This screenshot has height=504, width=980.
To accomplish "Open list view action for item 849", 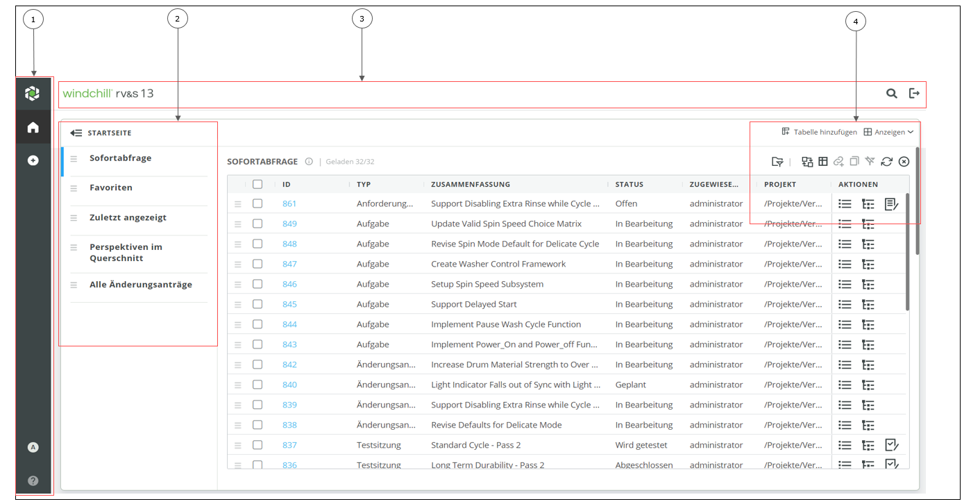I will click(x=845, y=224).
